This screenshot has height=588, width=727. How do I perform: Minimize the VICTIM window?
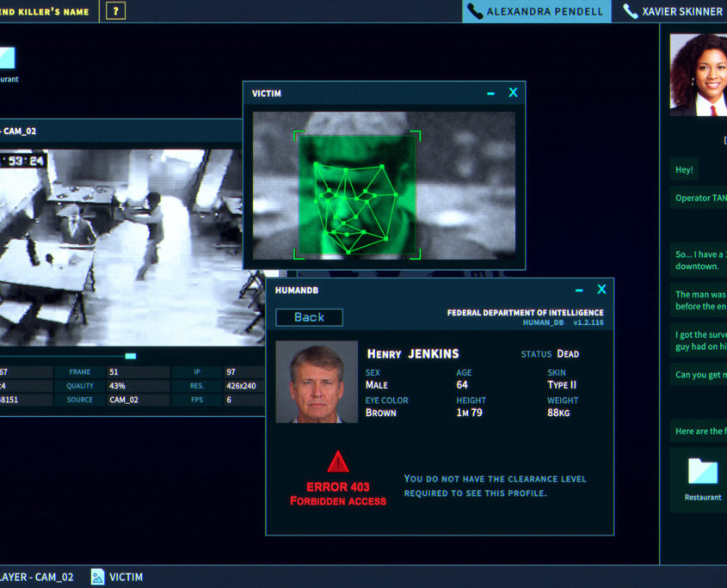[x=490, y=93]
